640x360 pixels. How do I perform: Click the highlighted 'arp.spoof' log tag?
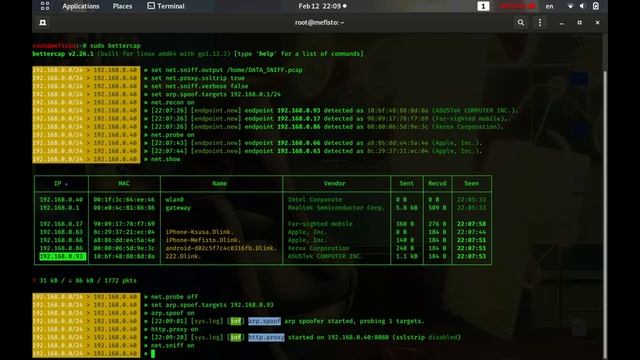[264, 321]
